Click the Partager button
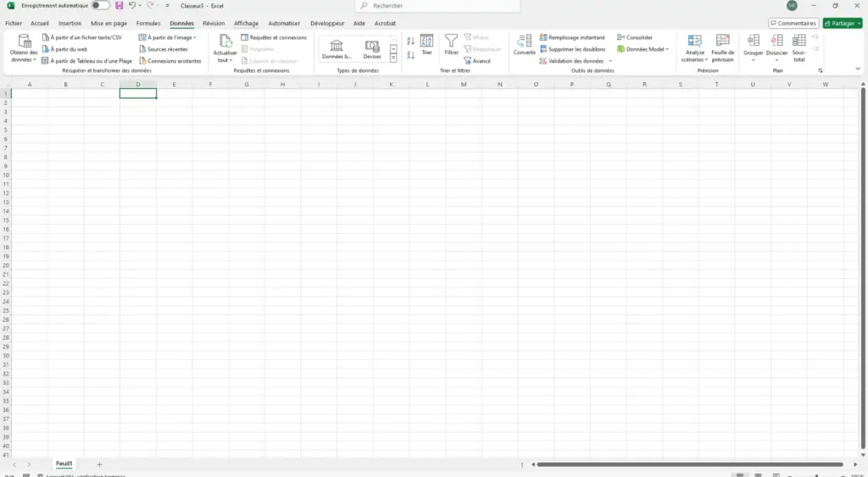Image resolution: width=868 pixels, height=477 pixels. [x=843, y=23]
